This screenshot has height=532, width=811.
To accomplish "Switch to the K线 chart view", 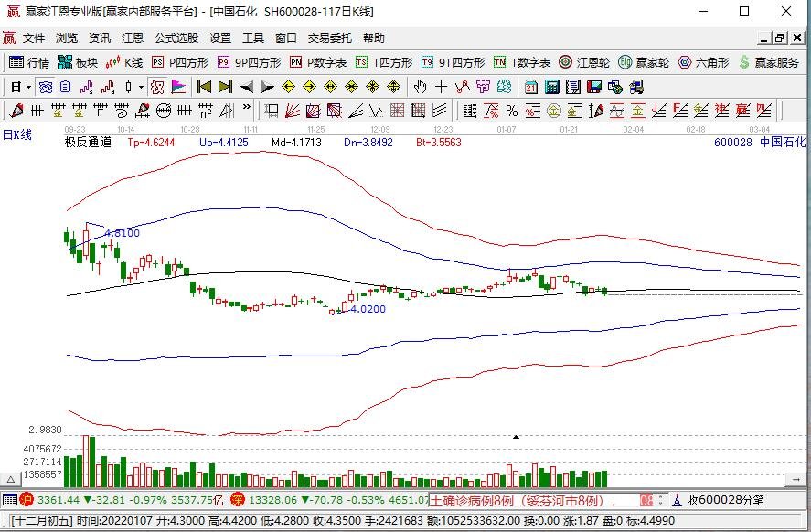I will coord(124,62).
